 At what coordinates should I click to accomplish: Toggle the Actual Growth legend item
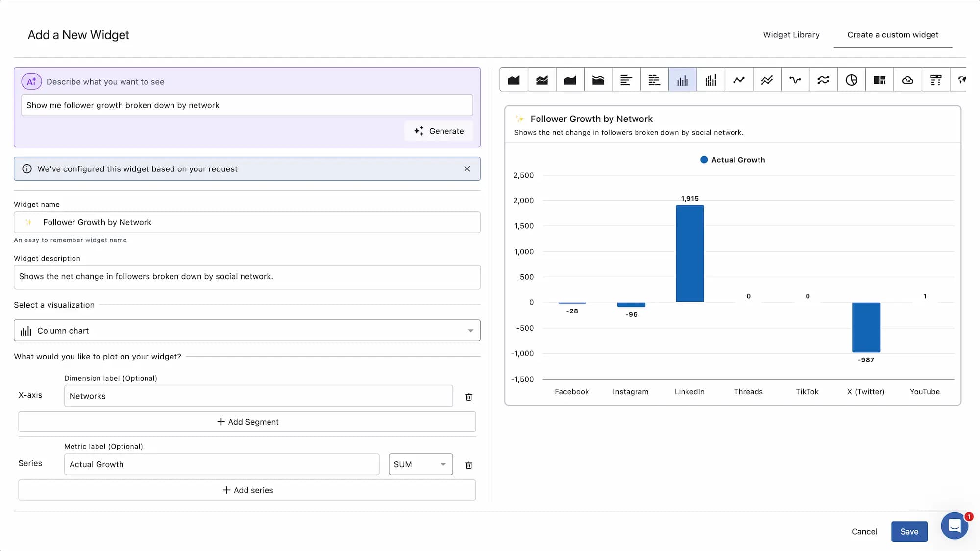[x=732, y=160]
